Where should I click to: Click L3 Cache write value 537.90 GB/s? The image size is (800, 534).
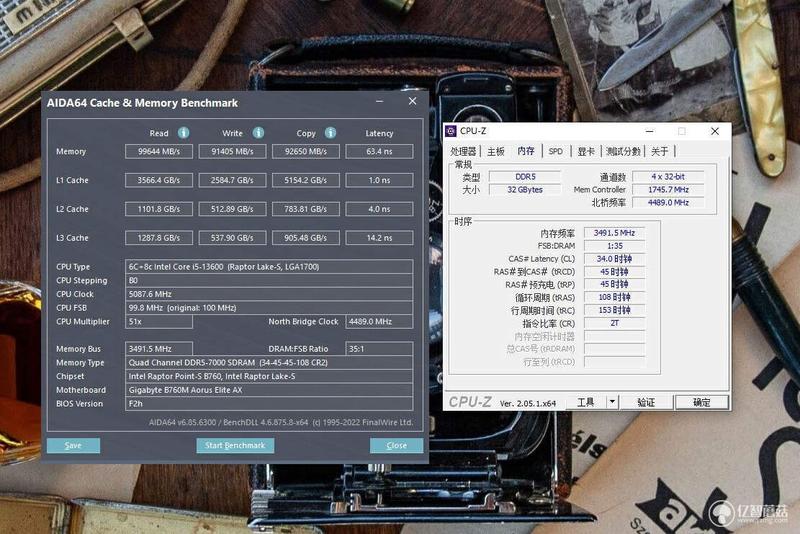pos(232,238)
